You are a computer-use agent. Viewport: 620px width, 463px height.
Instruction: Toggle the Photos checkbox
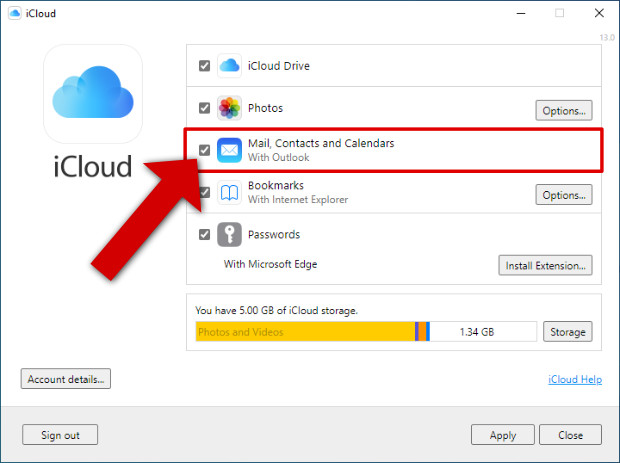(x=204, y=108)
